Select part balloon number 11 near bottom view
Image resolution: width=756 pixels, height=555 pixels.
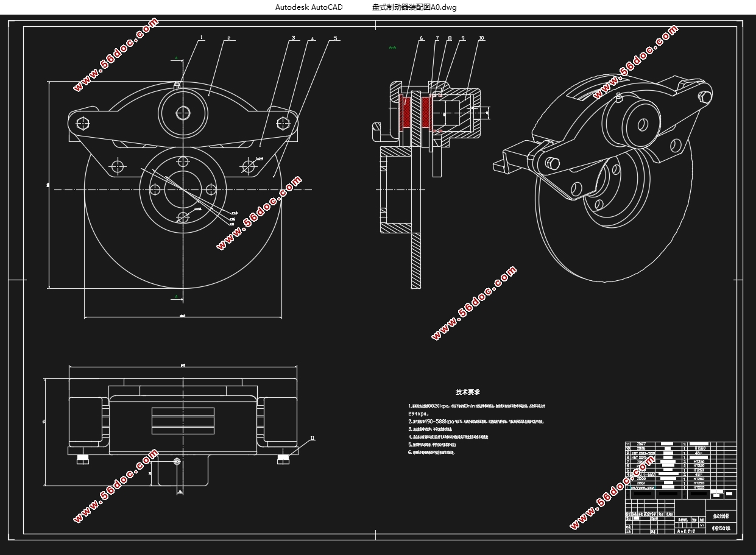[313, 437]
